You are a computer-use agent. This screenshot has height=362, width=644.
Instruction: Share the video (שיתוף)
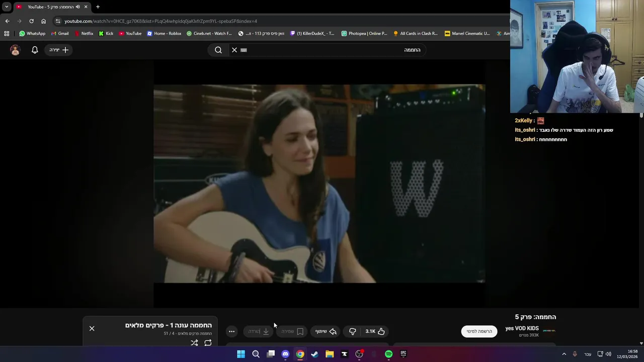coord(326,331)
